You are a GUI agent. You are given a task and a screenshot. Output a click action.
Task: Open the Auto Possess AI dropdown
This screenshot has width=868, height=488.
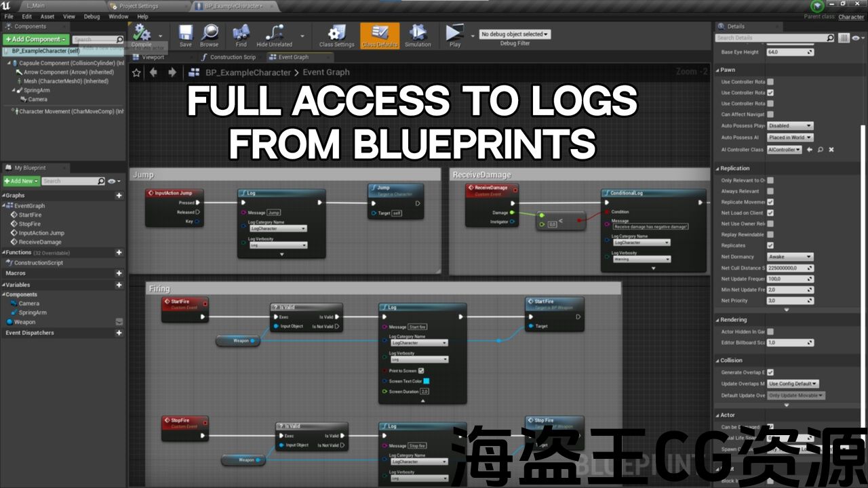(790, 138)
